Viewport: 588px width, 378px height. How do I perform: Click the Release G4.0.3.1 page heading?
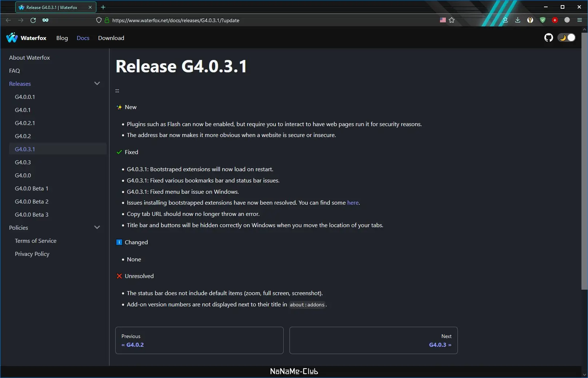pos(181,67)
